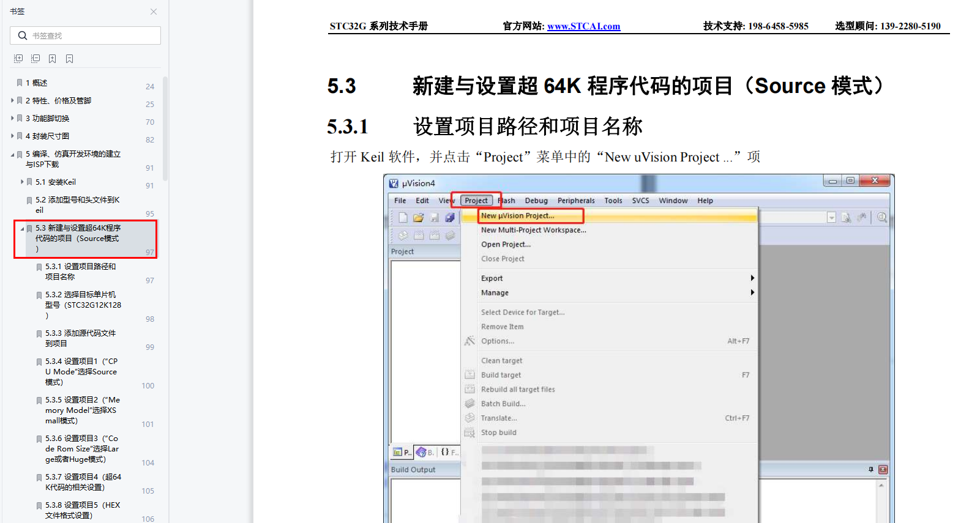Click the Open file folder icon in µVision

pos(419,217)
